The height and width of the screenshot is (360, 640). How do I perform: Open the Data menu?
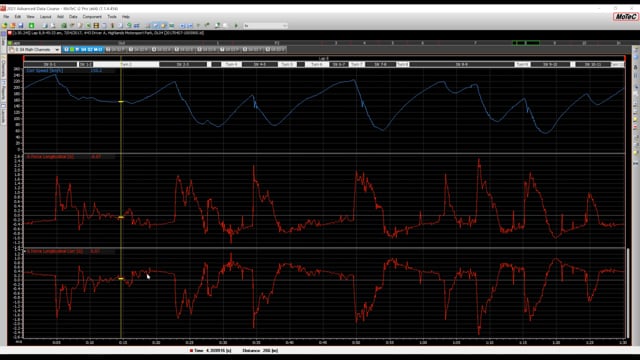click(73, 17)
